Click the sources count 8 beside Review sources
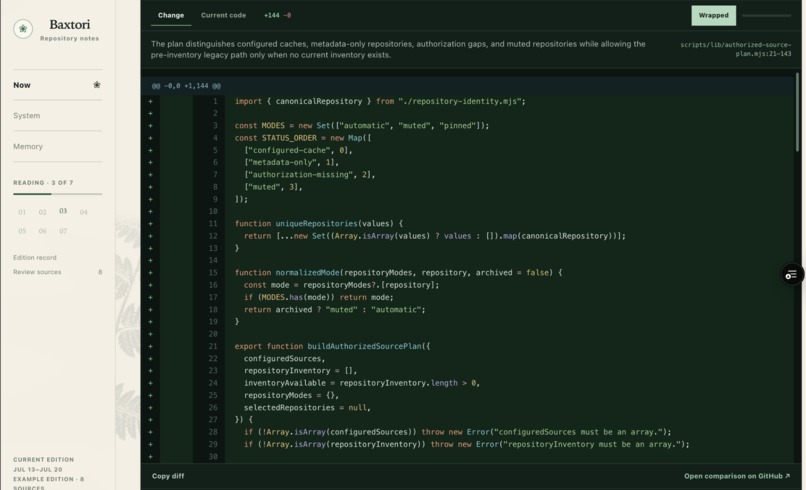 (100, 272)
